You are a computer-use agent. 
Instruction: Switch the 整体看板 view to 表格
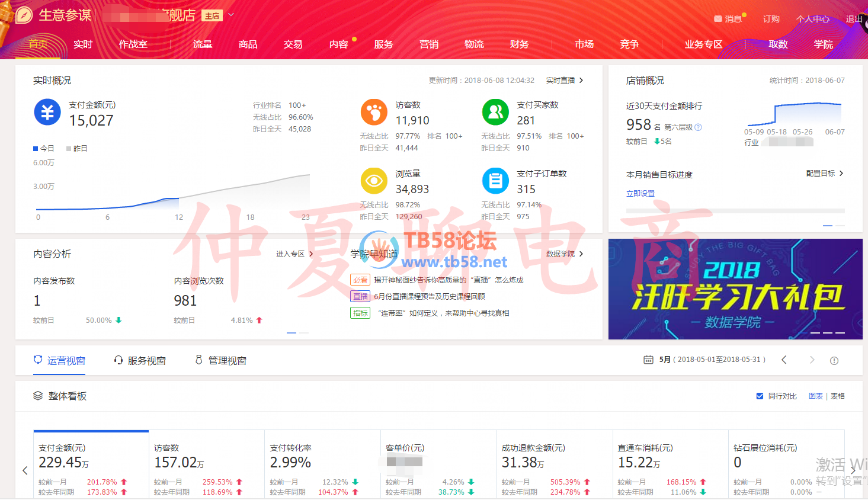click(x=838, y=396)
